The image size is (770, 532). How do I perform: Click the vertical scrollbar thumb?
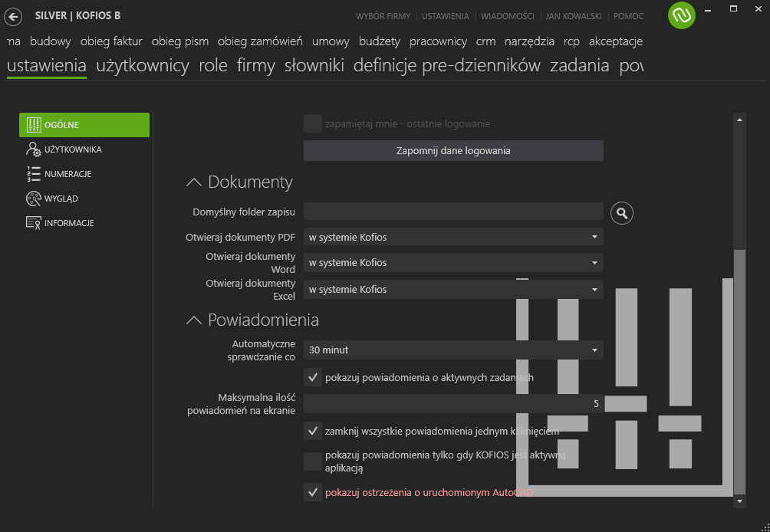coord(739,372)
